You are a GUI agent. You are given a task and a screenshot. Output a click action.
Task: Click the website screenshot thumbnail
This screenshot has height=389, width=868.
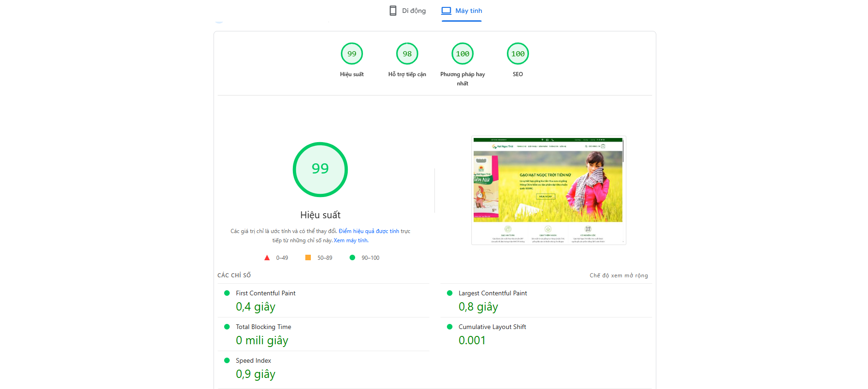[x=548, y=190]
